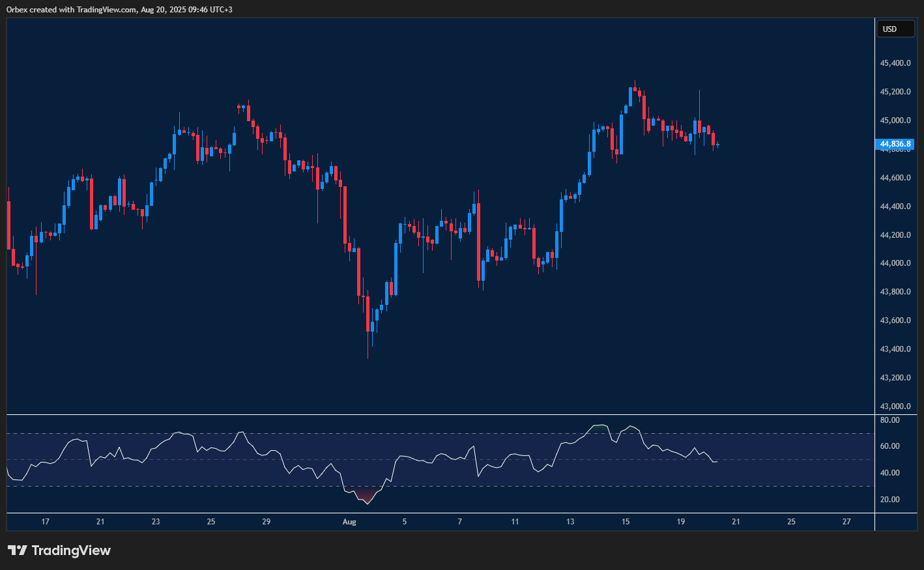Select the USD currency button

tap(895, 29)
